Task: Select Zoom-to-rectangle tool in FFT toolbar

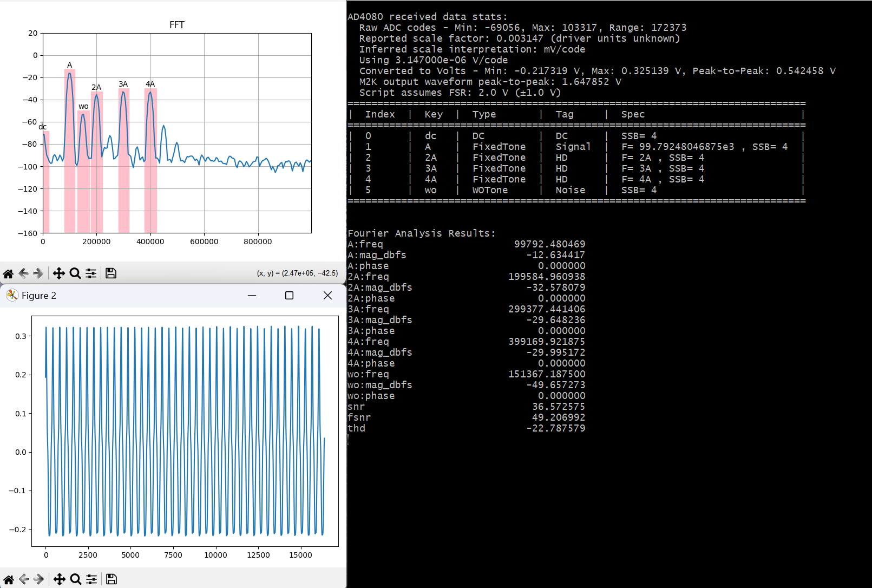Action: [x=75, y=273]
